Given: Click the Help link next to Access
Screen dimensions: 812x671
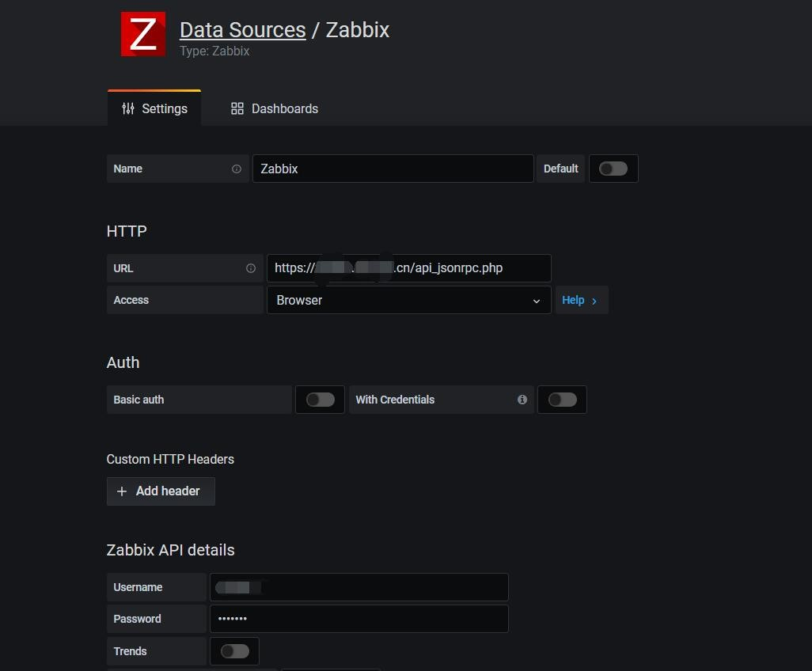Looking at the screenshot, I should pos(582,301).
